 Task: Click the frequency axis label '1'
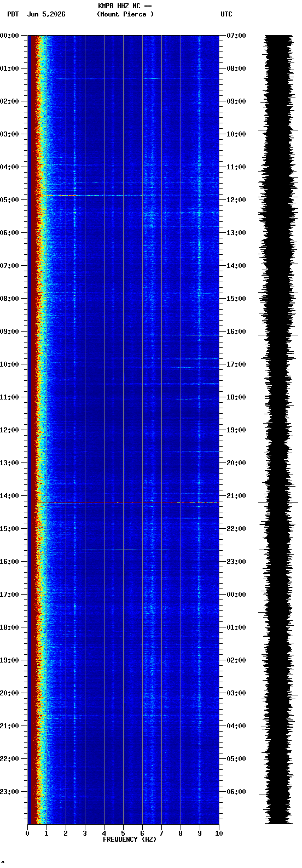click(47, 833)
